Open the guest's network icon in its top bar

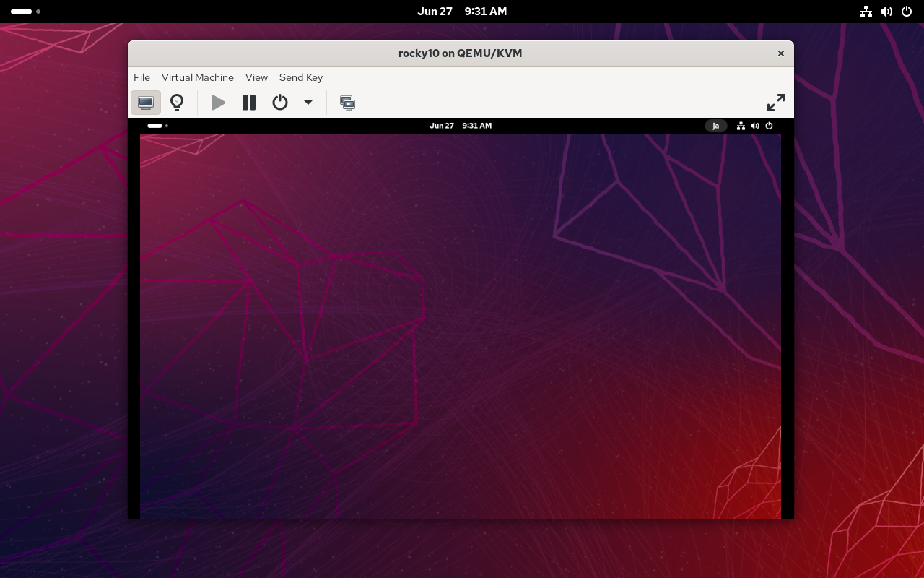pos(741,126)
